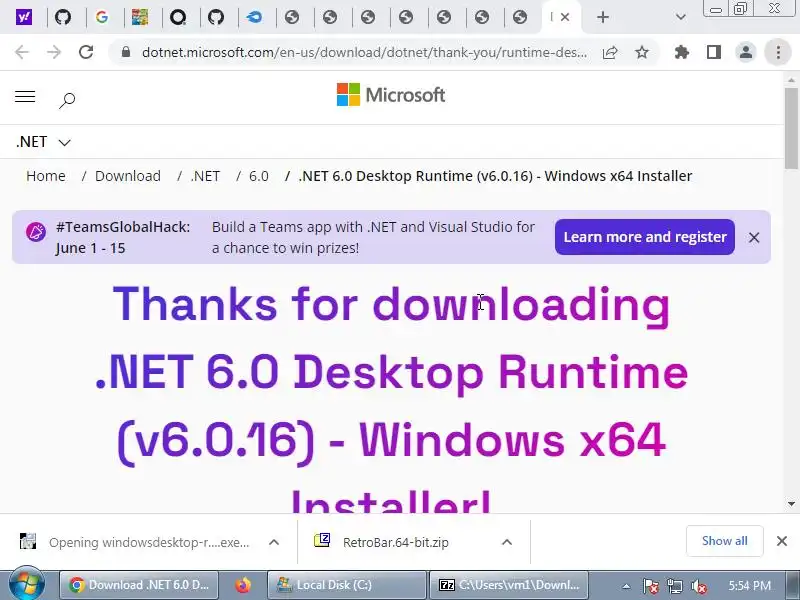Viewport: 800px width, 600px height.
Task: Switch to the Google tab
Action: click(102, 17)
